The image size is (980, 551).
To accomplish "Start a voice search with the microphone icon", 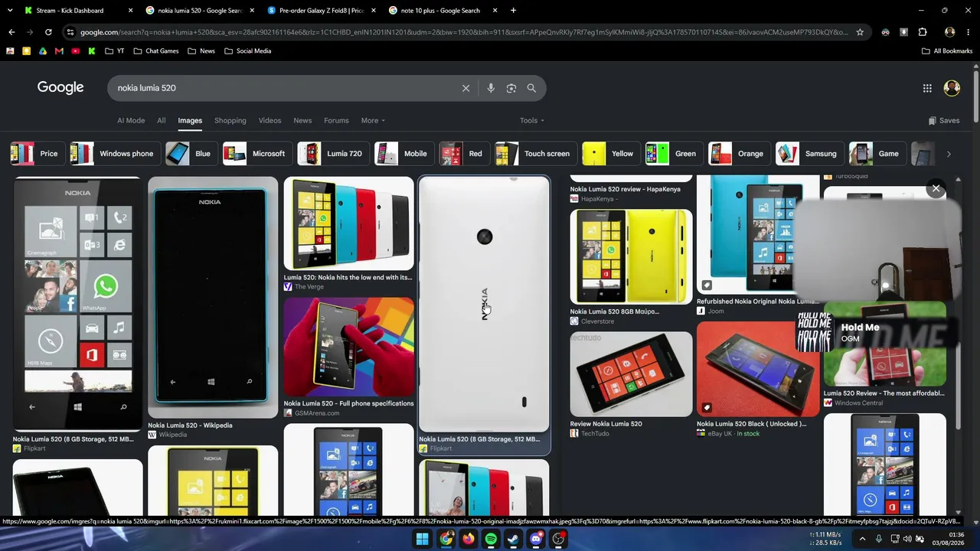I will [491, 88].
